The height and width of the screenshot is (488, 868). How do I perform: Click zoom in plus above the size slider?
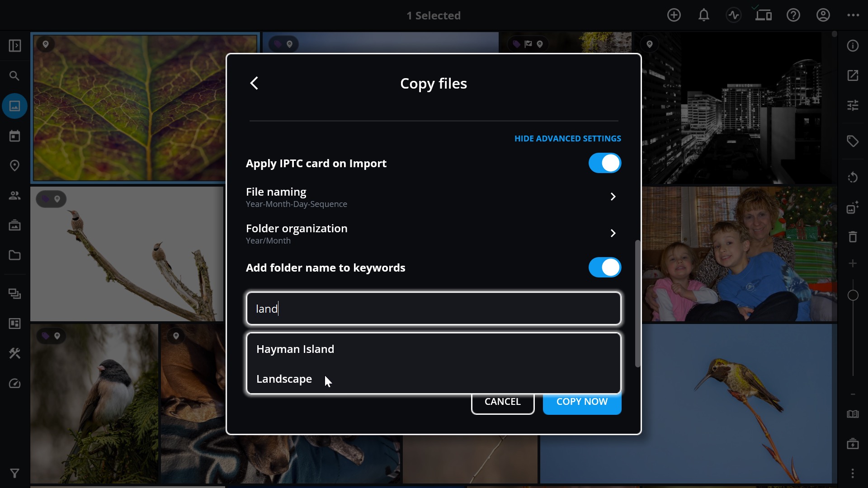853,263
